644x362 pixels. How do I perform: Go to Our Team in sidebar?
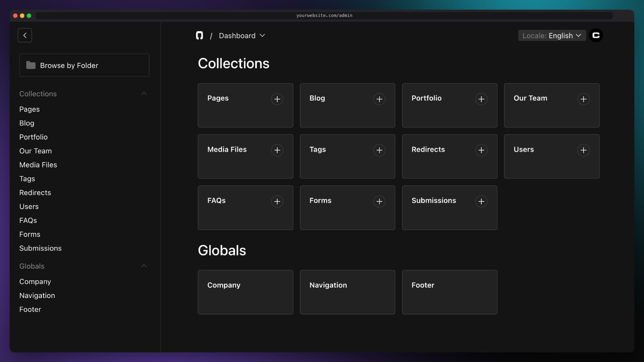35,151
